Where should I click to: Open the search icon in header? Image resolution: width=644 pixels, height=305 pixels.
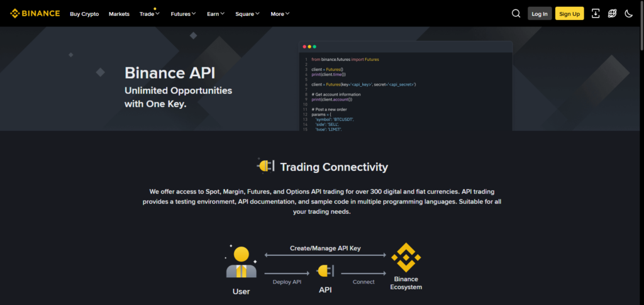[516, 14]
